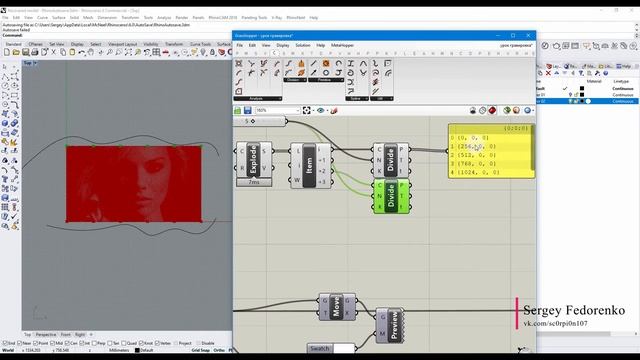This screenshot has width=640, height=360.
Task: Click the wireframe preview icon in Grasshopper
Action: [x=482, y=111]
